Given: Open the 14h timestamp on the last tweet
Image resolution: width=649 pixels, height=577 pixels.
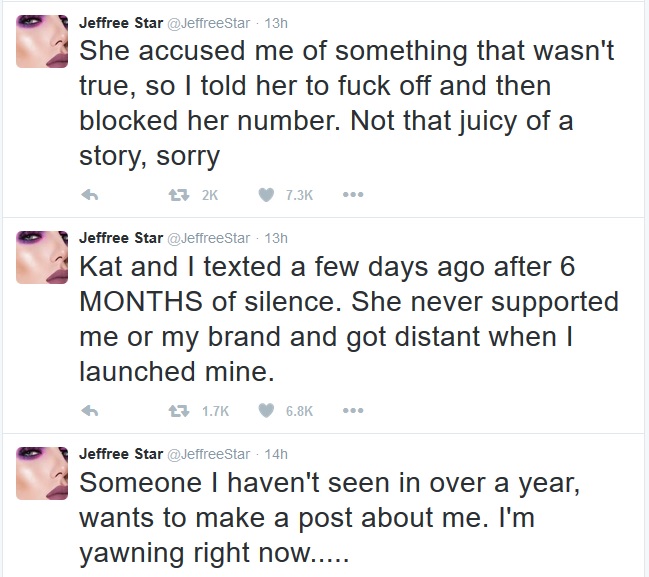Looking at the screenshot, I should 276,453.
